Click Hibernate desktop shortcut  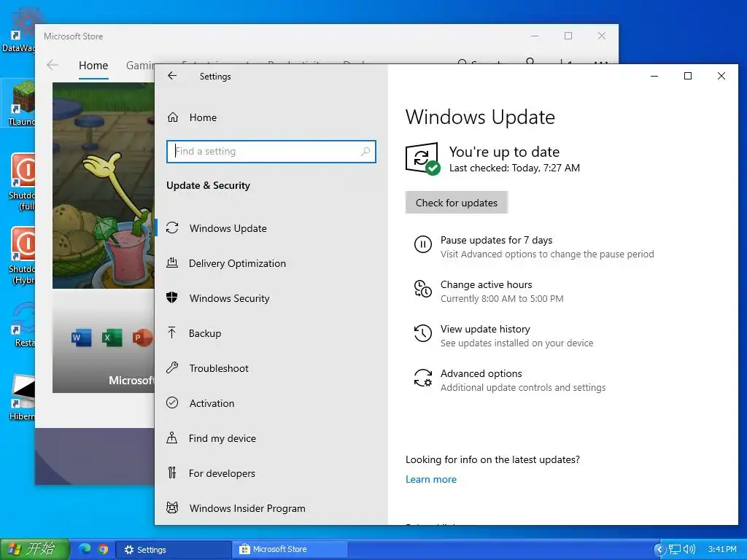click(22, 398)
